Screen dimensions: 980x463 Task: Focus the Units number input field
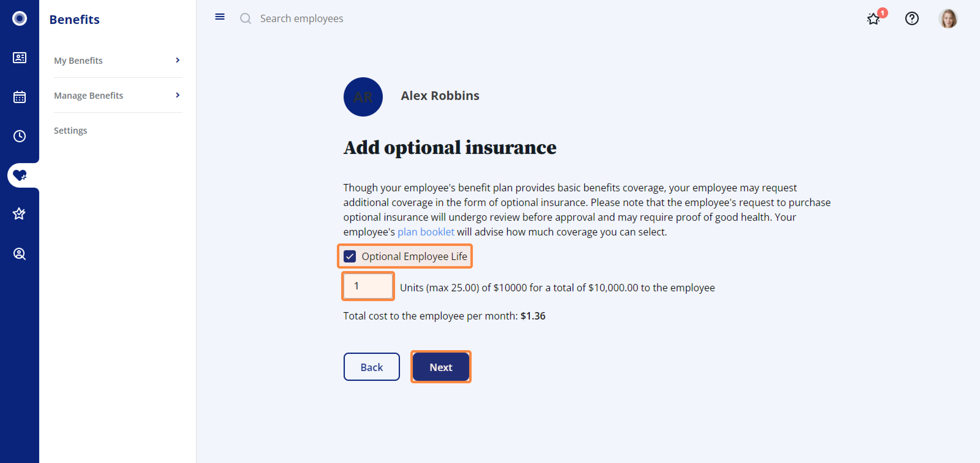click(368, 286)
